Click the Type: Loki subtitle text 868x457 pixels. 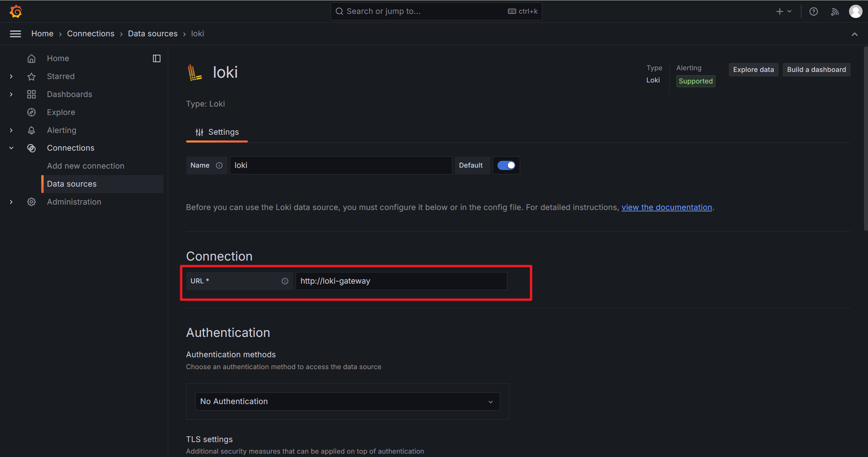click(x=205, y=104)
